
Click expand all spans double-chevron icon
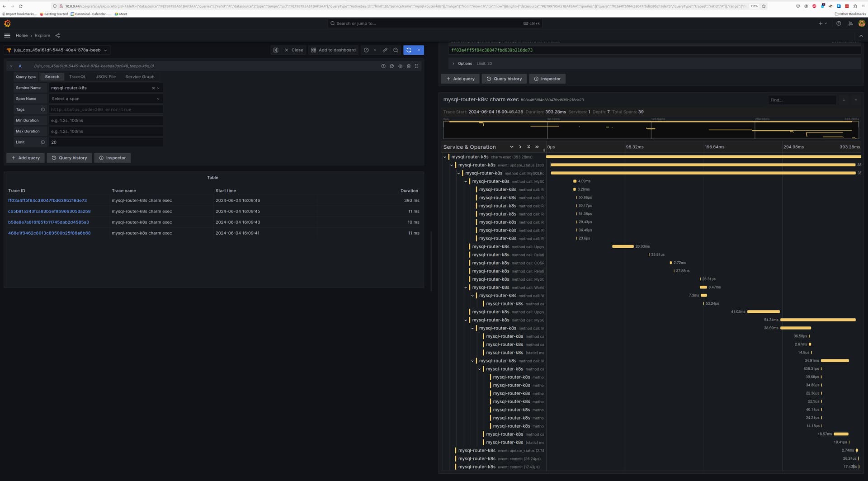click(x=528, y=147)
